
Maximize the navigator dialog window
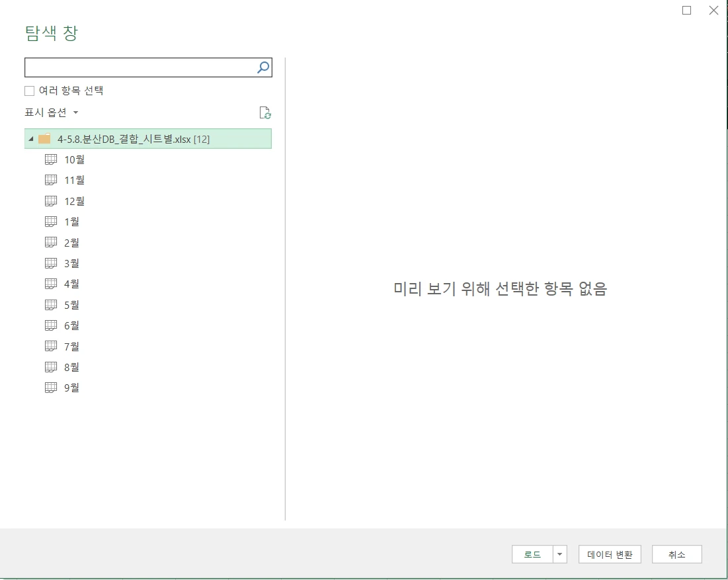coord(686,10)
